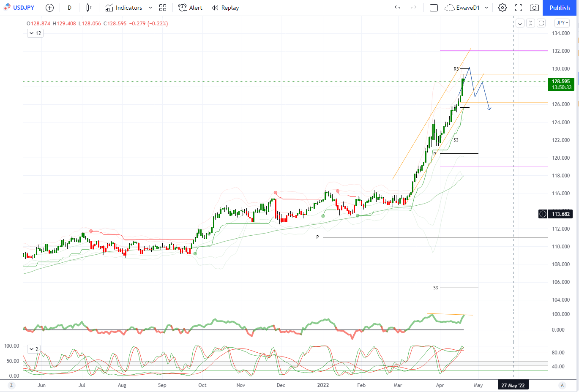Expand the favorite indicators dropdown arrow

[x=150, y=8]
